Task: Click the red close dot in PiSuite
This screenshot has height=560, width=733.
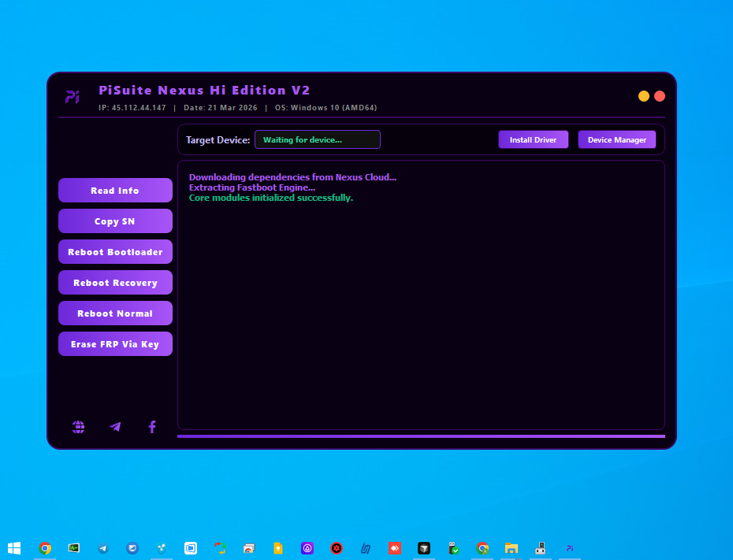Action: point(660,96)
